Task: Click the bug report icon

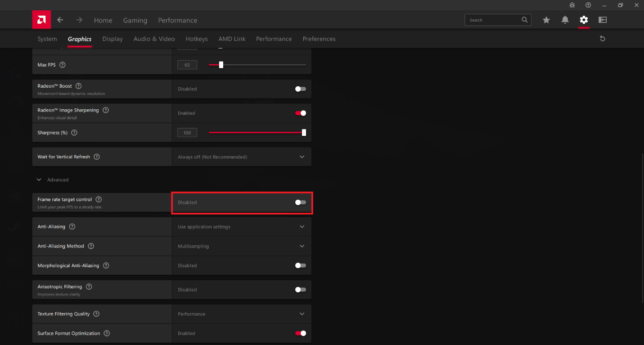Action: point(572,5)
